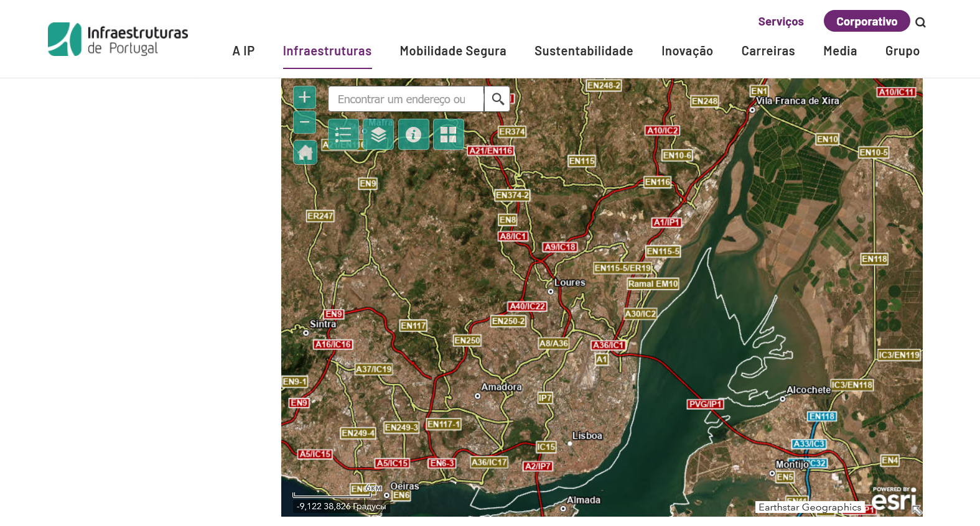Viewport: 980px width, 526px height.
Task: Click the Almada town label
Action: pos(584,500)
